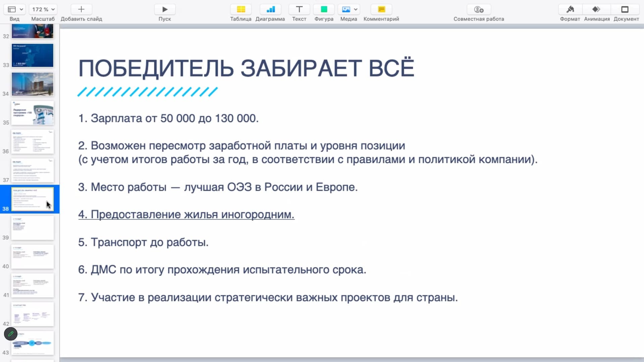Click the slide title text block

246,68
